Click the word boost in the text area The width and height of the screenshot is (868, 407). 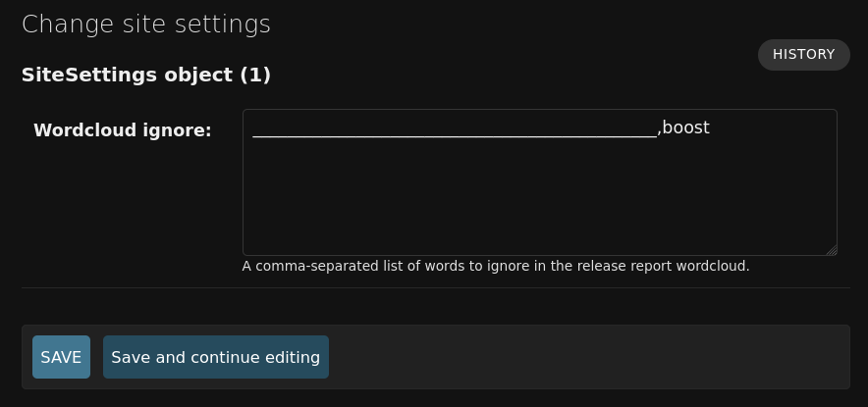(x=685, y=128)
